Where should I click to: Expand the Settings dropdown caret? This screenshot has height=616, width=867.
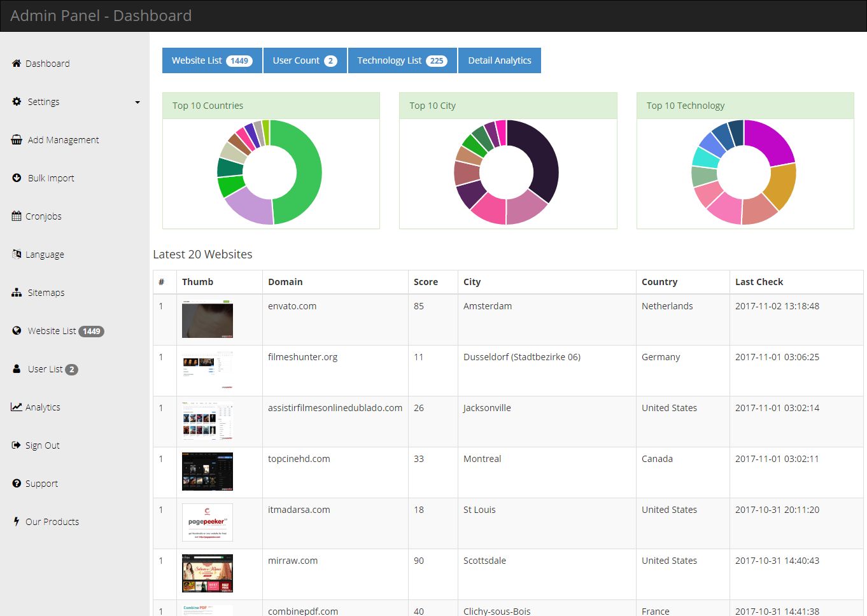[137, 102]
